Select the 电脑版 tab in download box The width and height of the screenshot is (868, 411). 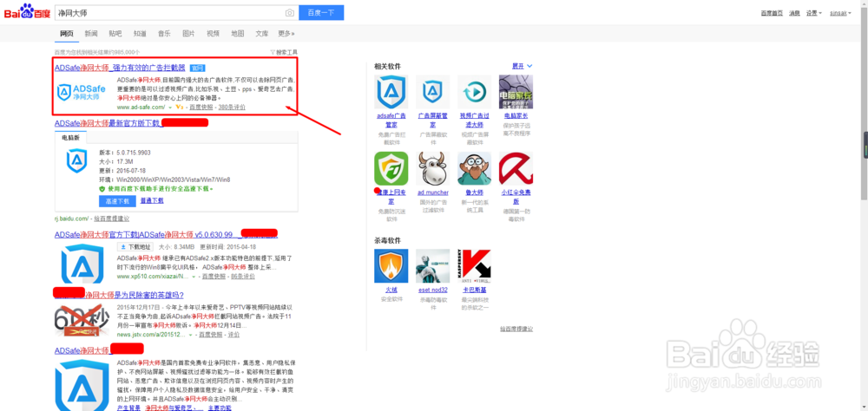coord(70,138)
